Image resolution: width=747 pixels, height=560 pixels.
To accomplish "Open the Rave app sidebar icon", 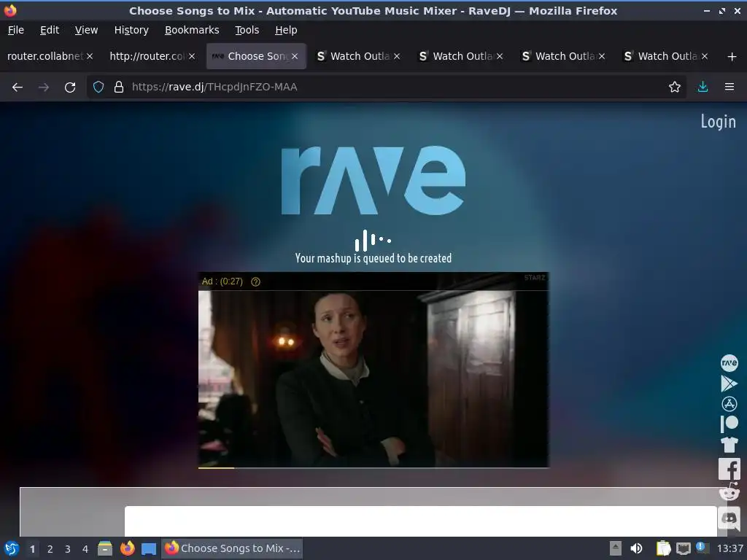I will point(729,363).
